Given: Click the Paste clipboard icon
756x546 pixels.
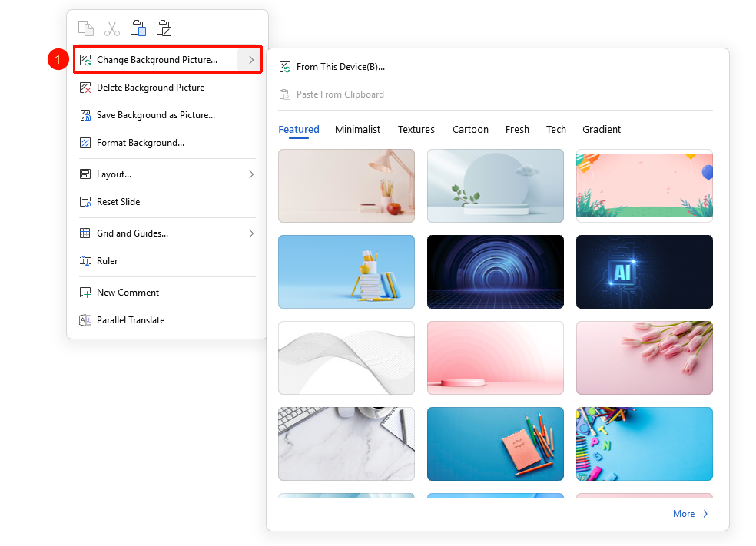Looking at the screenshot, I should [x=138, y=28].
